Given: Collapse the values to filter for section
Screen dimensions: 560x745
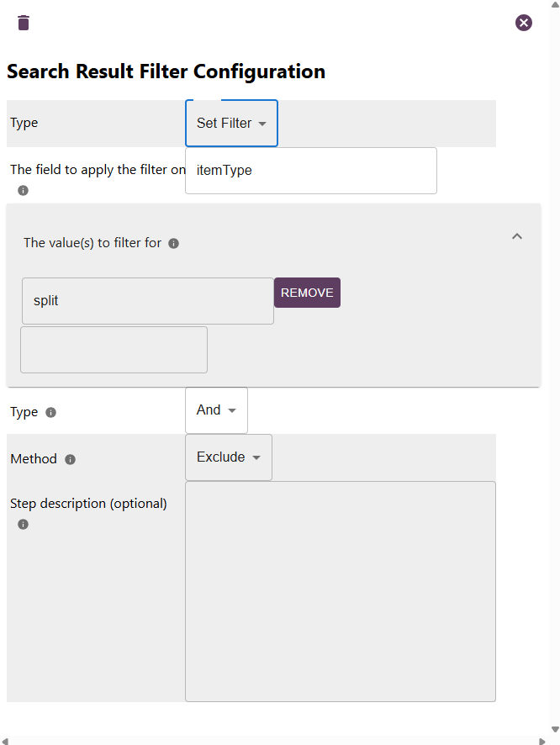Looking at the screenshot, I should pos(517,236).
